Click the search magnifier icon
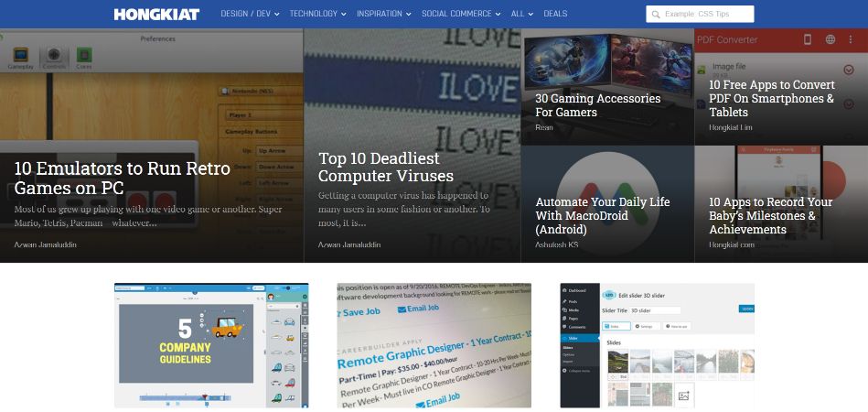 [x=656, y=15]
